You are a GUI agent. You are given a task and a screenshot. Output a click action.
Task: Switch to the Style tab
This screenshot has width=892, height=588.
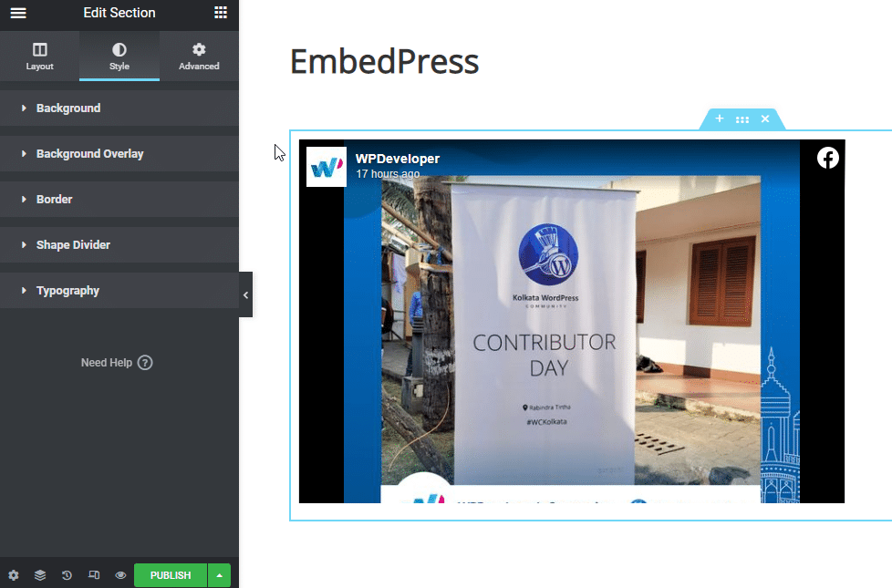coord(119,57)
